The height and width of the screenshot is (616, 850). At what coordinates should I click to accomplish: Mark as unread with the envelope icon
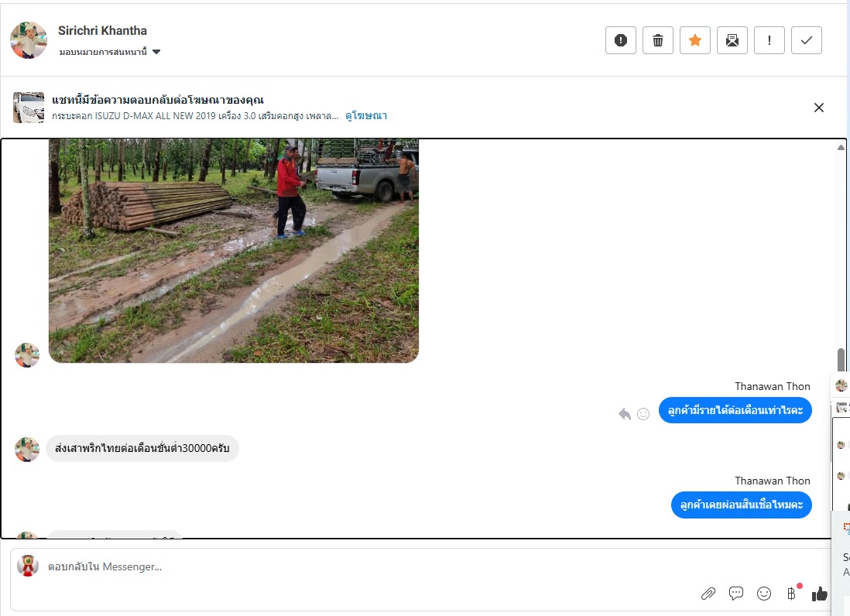point(732,40)
